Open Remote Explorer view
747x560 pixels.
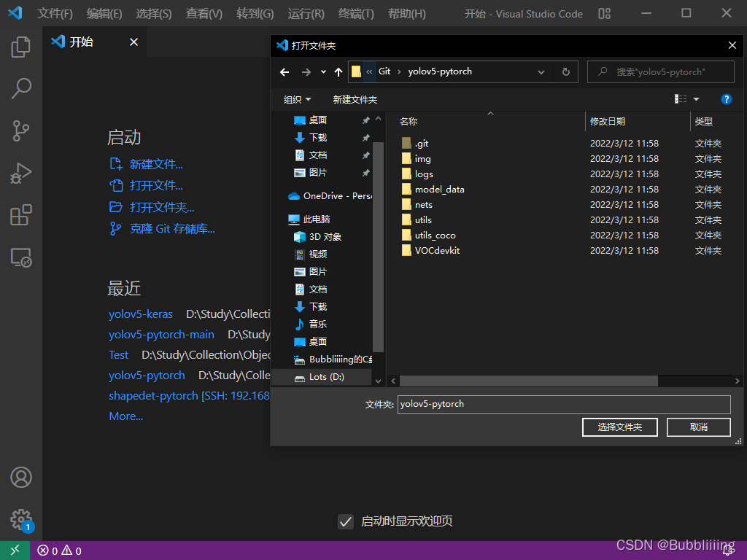(x=20, y=257)
